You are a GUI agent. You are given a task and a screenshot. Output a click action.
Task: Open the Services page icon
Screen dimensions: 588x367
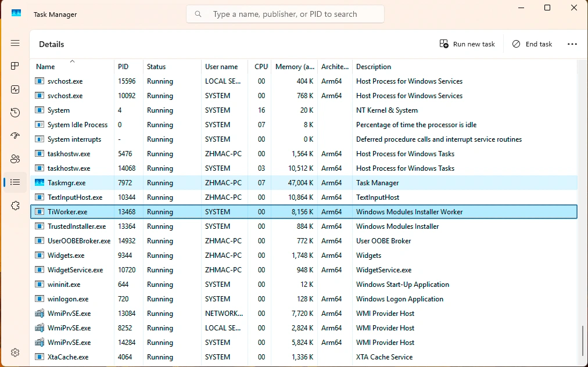pos(15,206)
